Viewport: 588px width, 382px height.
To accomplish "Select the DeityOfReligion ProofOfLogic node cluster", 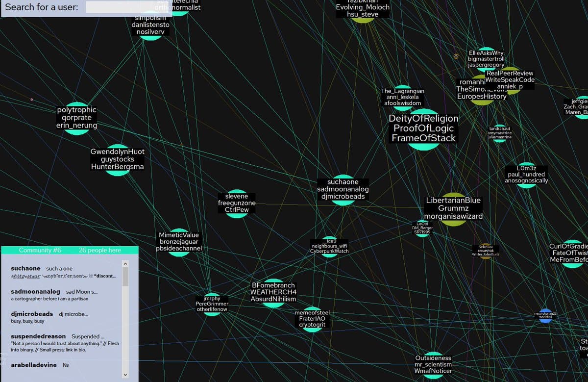I will (424, 129).
